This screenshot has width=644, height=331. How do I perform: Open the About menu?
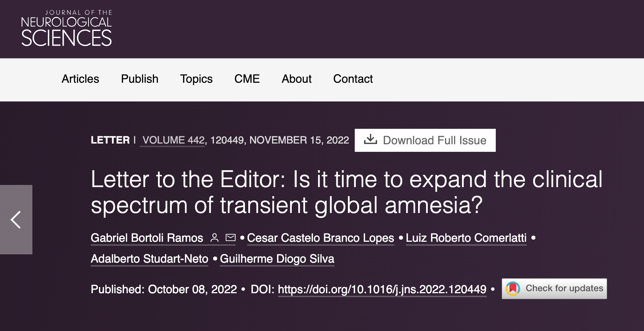coord(296,79)
